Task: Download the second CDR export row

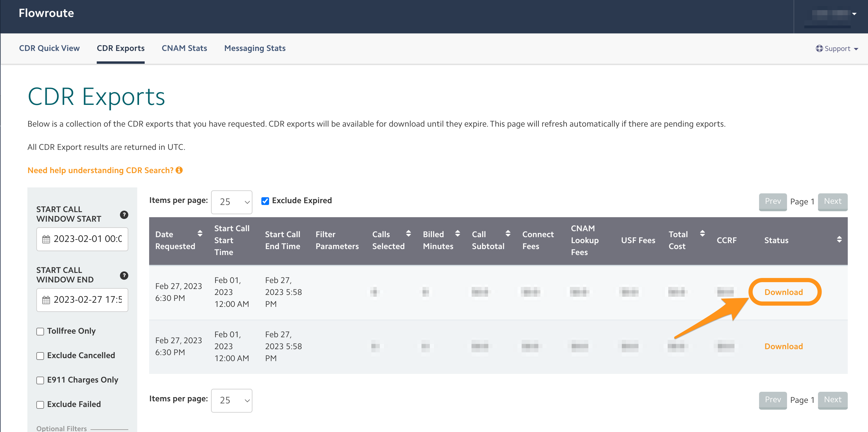Action: (x=784, y=346)
